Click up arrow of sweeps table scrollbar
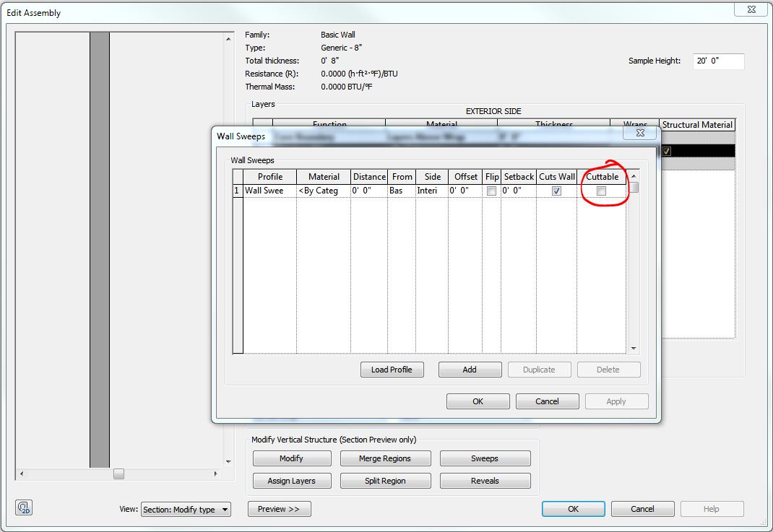Screen dimensions: 773x532 click(x=634, y=176)
